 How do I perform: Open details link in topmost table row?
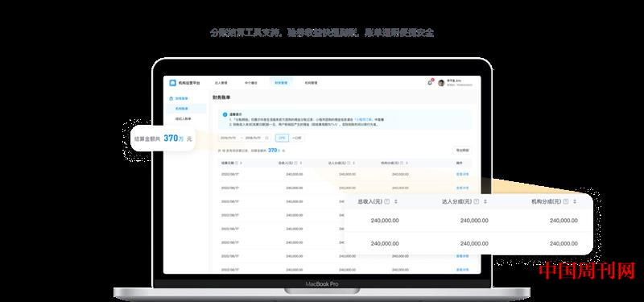[462, 174]
